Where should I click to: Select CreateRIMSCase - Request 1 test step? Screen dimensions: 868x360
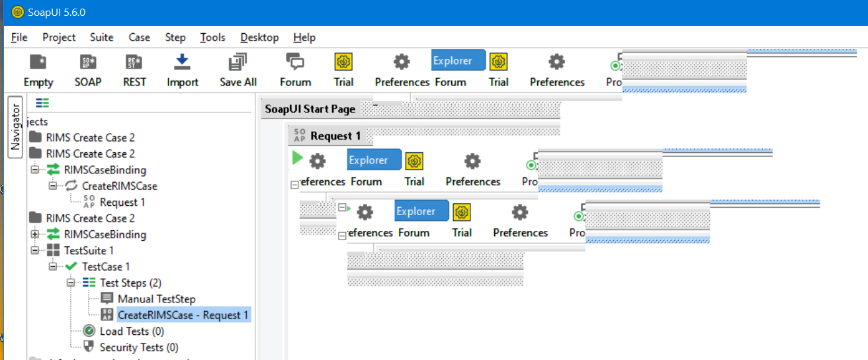[183, 315]
